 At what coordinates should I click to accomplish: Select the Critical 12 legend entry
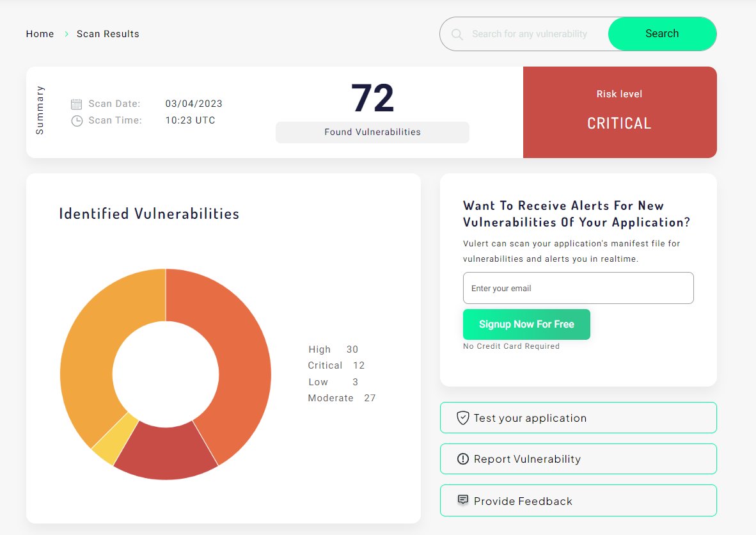point(338,365)
